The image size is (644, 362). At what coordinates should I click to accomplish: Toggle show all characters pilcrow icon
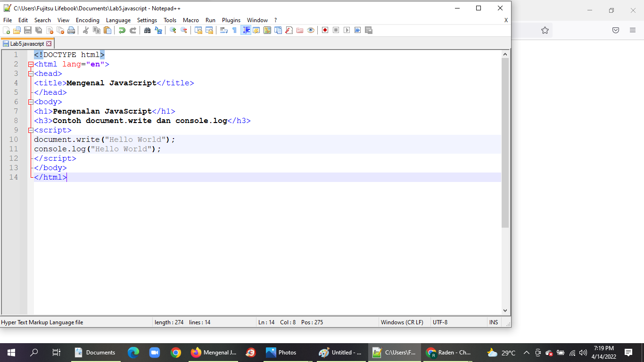[234, 30]
